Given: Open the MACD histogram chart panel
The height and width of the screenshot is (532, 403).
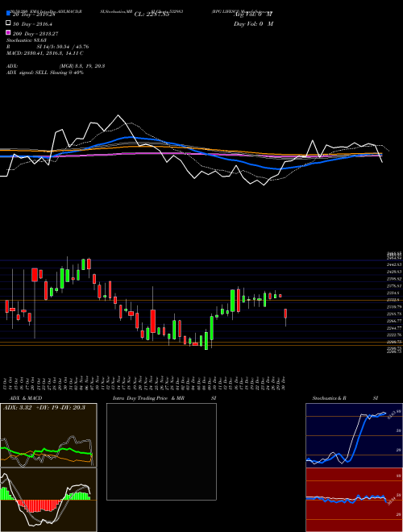Looking at the screenshot, I should (x=48, y=500).
